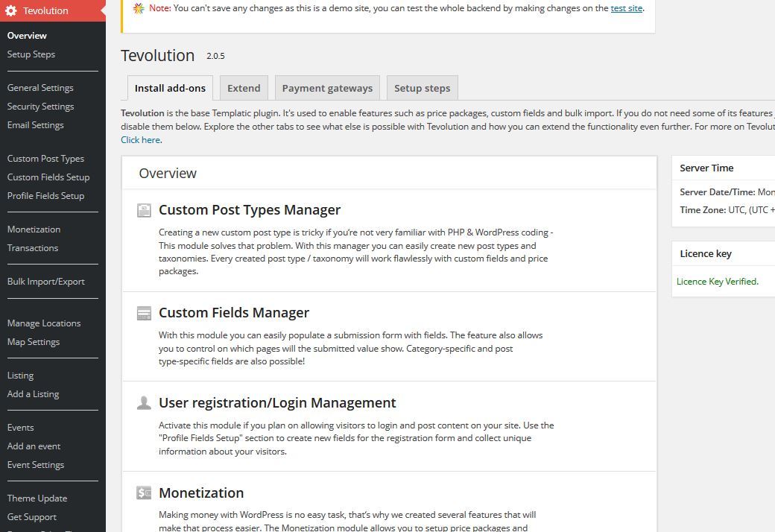This screenshot has width=775, height=532.
Task: Click the Time Zone label
Action: [702, 210]
